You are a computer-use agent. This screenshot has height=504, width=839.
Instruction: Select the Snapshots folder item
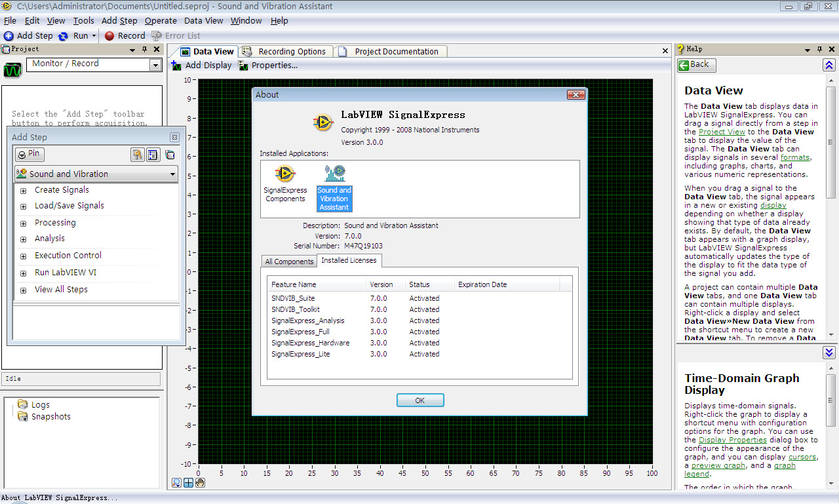click(x=44, y=416)
